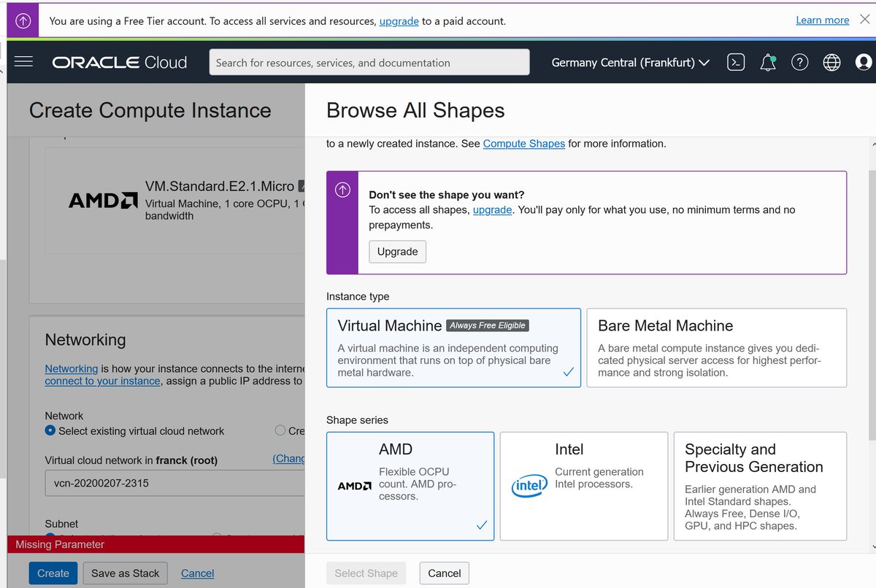Click the VM.Standard.E2.1.Micro shape name
The height and width of the screenshot is (588, 876).
click(x=220, y=186)
